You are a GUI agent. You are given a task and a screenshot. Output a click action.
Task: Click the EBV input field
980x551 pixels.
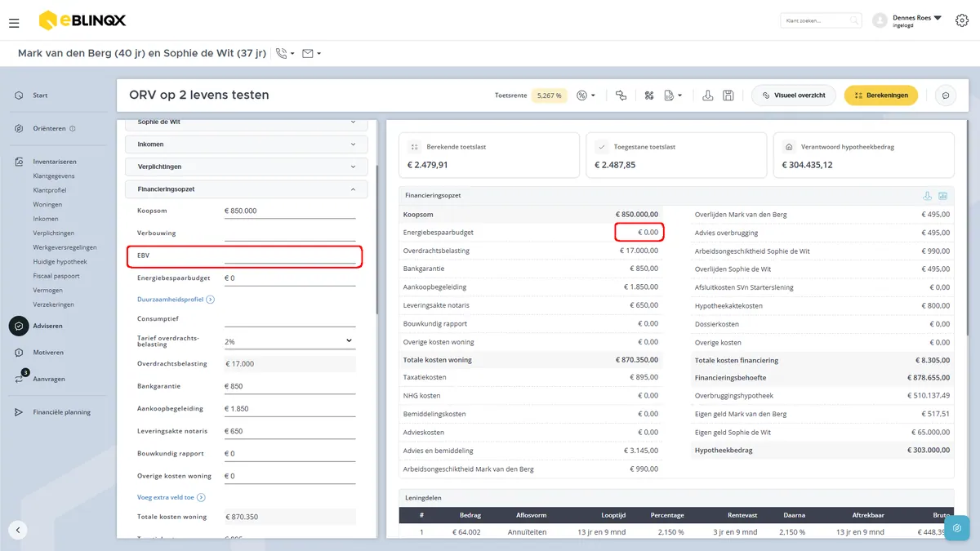[290, 256]
